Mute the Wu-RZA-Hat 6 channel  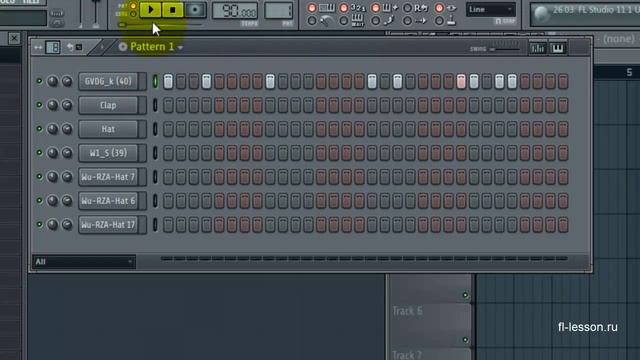39,200
